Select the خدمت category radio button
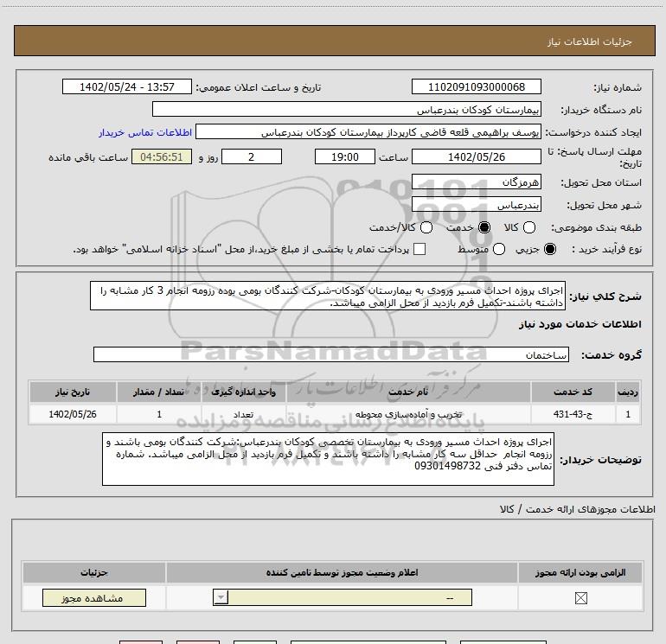Image resolution: width=666 pixels, height=644 pixels. 484,227
